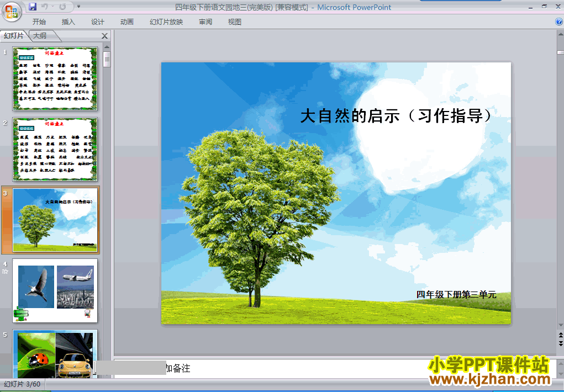Open the 开始 ribbon tab

click(39, 22)
